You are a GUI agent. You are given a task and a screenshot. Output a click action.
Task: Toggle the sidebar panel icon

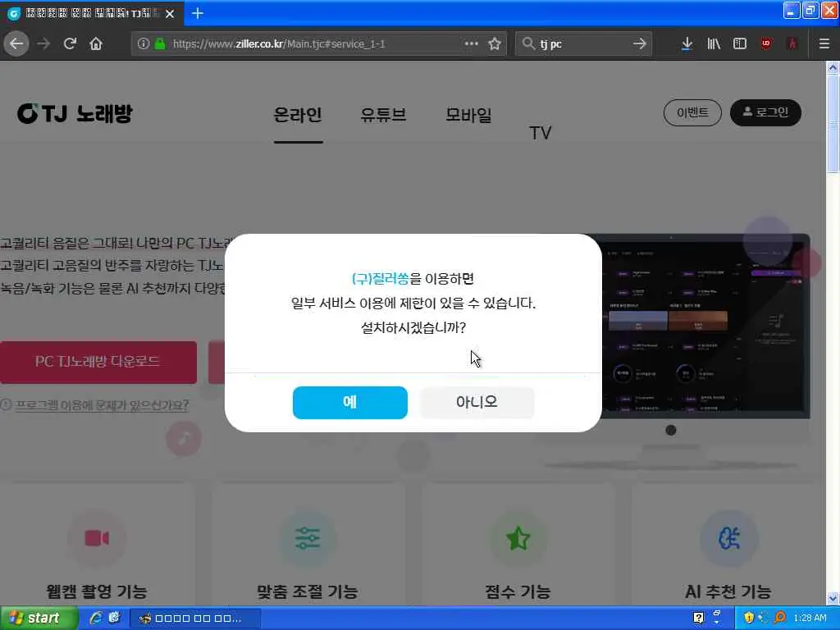[740, 43]
